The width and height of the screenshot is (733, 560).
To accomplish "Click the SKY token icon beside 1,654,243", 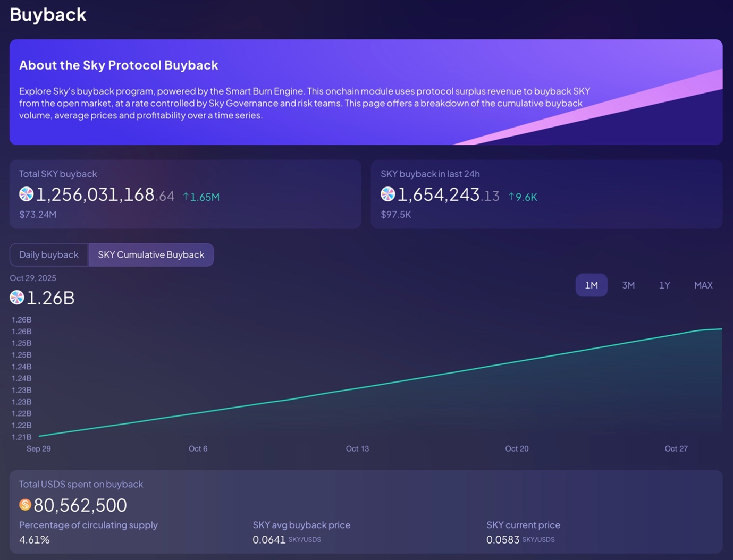I will pos(387,194).
